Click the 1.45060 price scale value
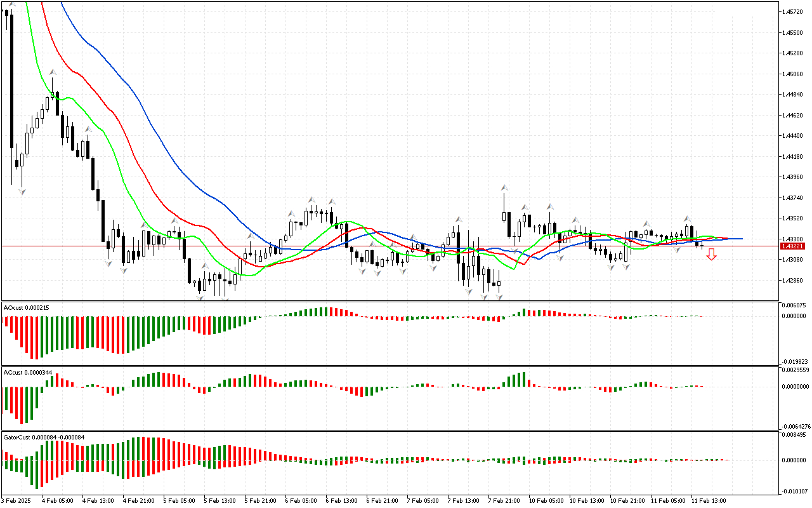Screen dimensions: 812x508 point(792,74)
